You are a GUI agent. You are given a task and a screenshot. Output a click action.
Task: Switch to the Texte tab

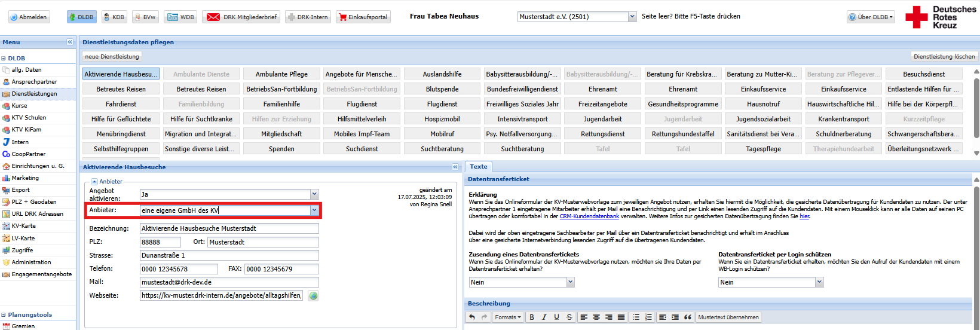point(478,167)
